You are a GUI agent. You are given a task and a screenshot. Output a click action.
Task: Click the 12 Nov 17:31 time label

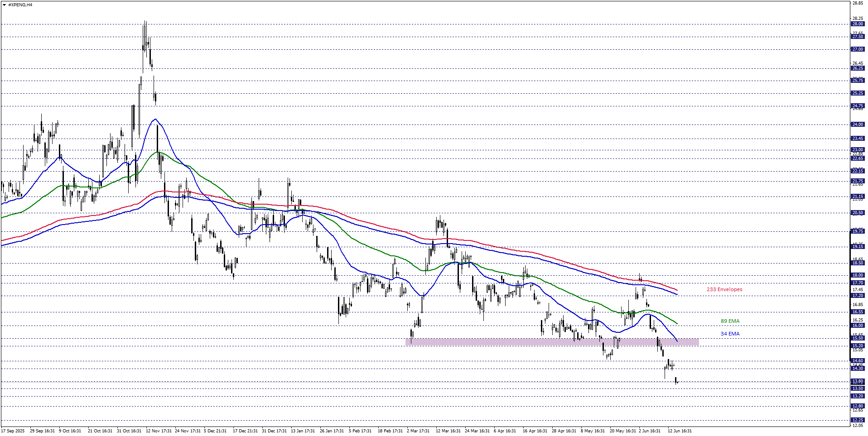click(159, 431)
